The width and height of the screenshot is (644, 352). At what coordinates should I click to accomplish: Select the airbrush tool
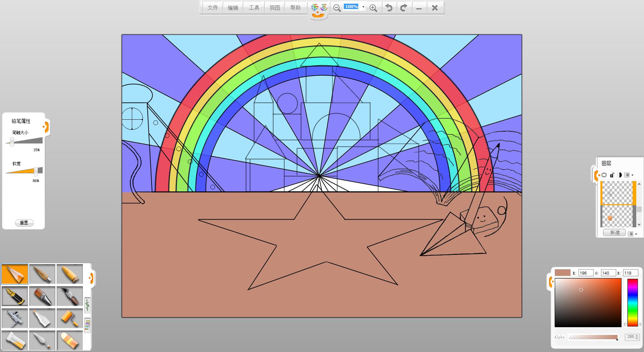tap(15, 318)
